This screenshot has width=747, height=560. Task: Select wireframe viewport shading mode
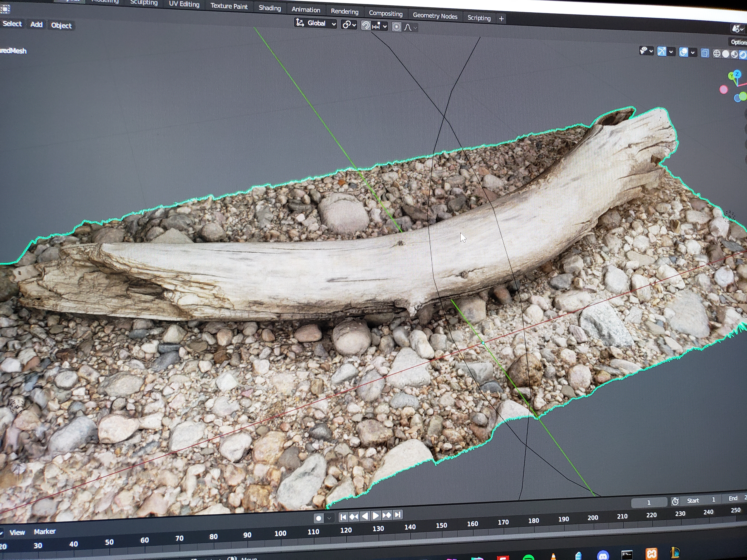click(x=717, y=54)
